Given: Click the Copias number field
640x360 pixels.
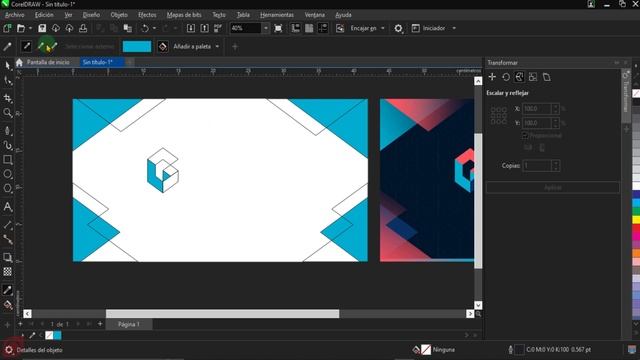Looking at the screenshot, I should [x=537, y=166].
